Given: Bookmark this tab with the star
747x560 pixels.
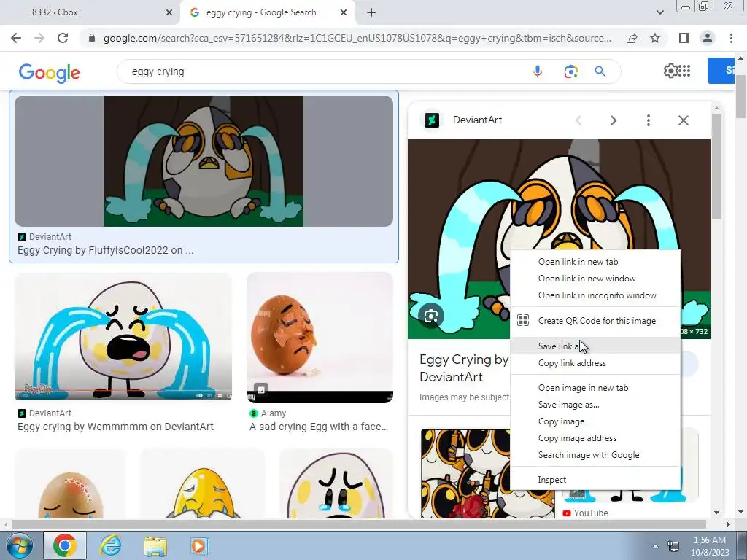Looking at the screenshot, I should pos(655,38).
